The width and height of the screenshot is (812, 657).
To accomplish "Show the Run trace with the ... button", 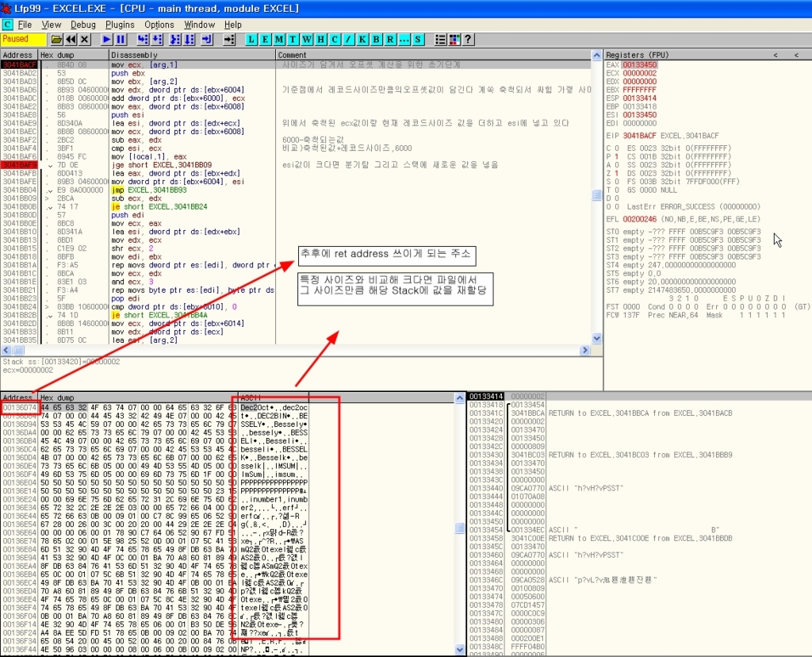I will click(404, 40).
